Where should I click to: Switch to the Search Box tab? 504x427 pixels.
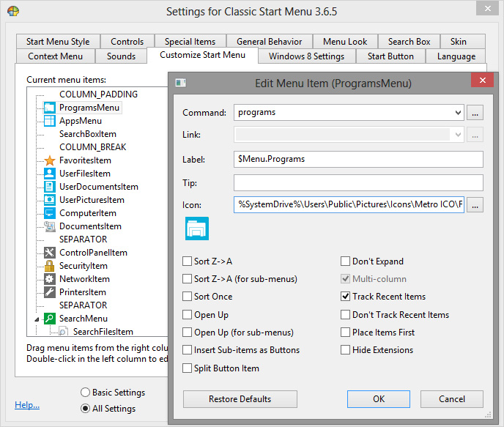pyautogui.click(x=409, y=42)
